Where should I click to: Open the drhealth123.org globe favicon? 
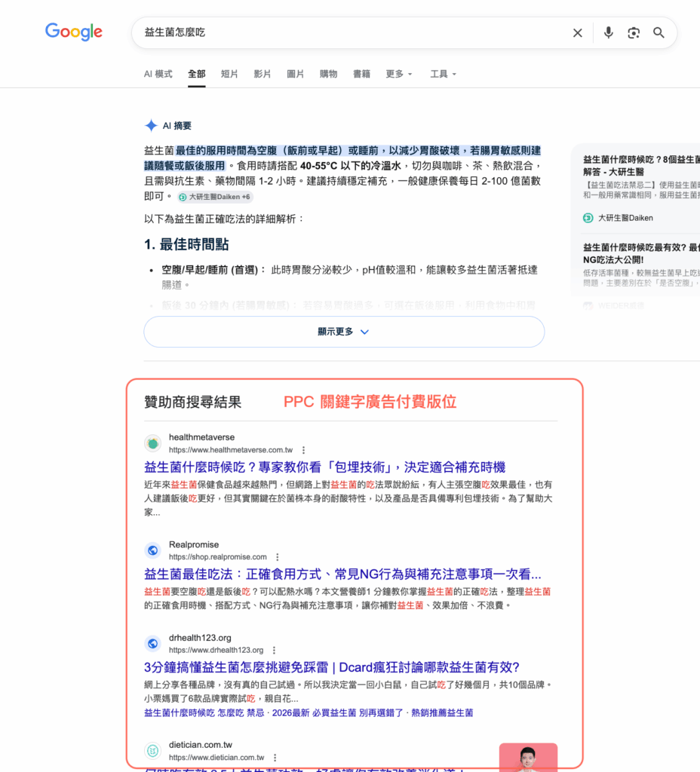[x=152, y=644]
